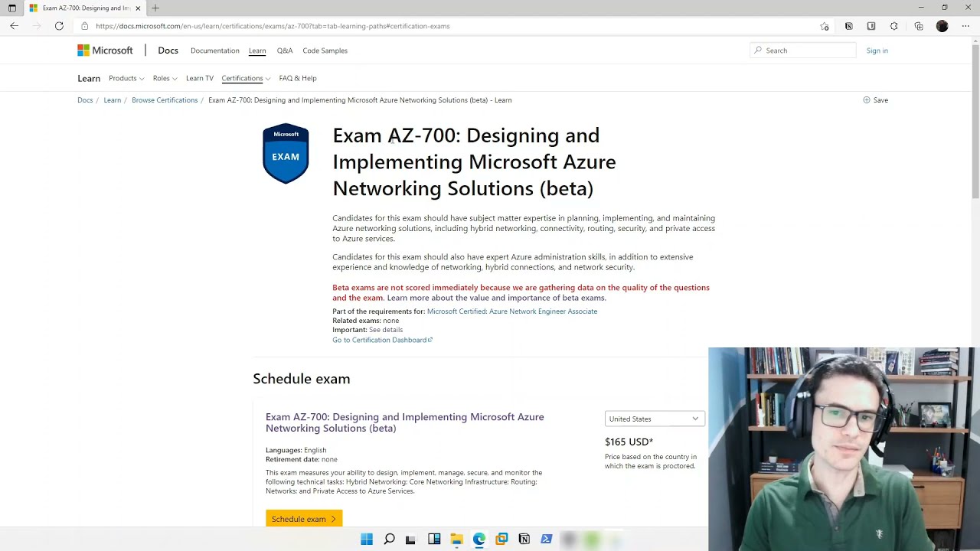Click the Microsoft logo
The width and height of the screenshot is (980, 551).
pos(105,51)
